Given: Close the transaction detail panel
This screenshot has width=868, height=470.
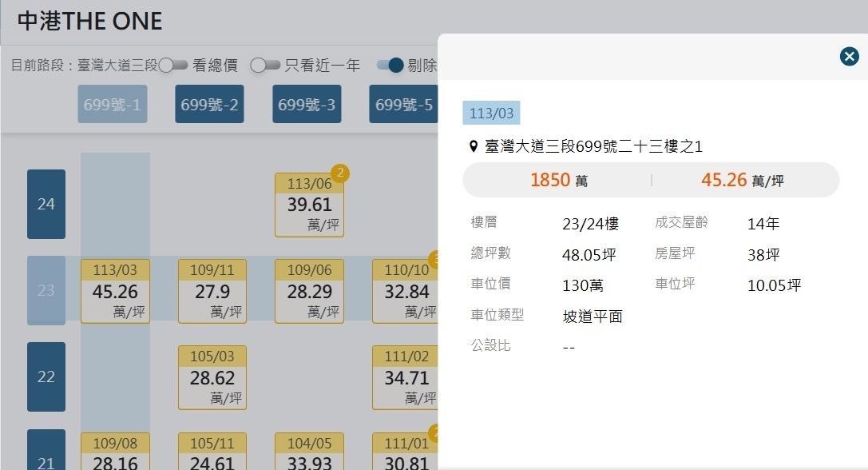Looking at the screenshot, I should pos(849,56).
